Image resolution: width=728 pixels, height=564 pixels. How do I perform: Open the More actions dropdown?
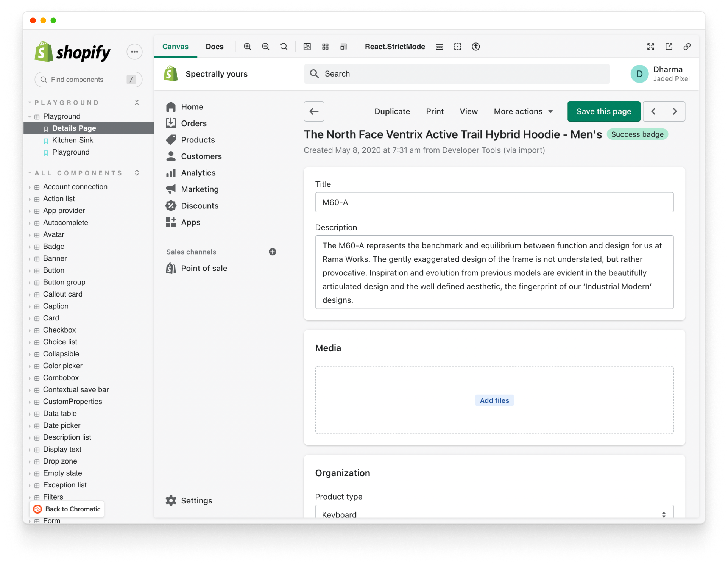click(x=523, y=111)
